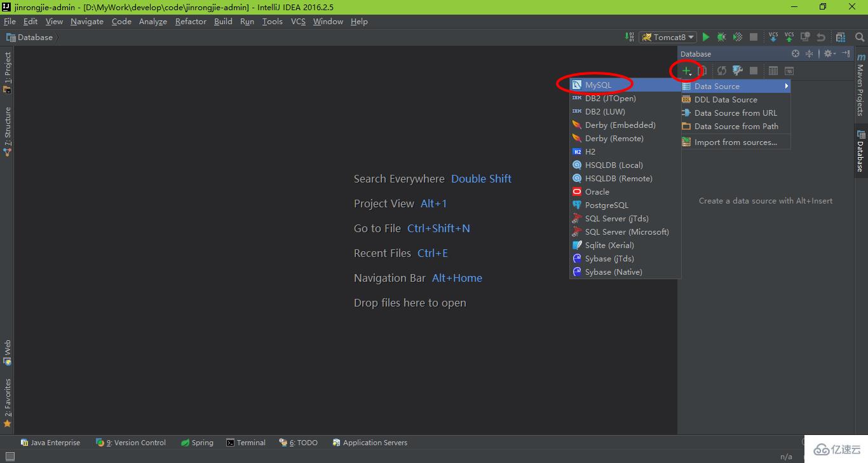Choose Derby (Embedded) data source
868x463 pixels.
625,125
